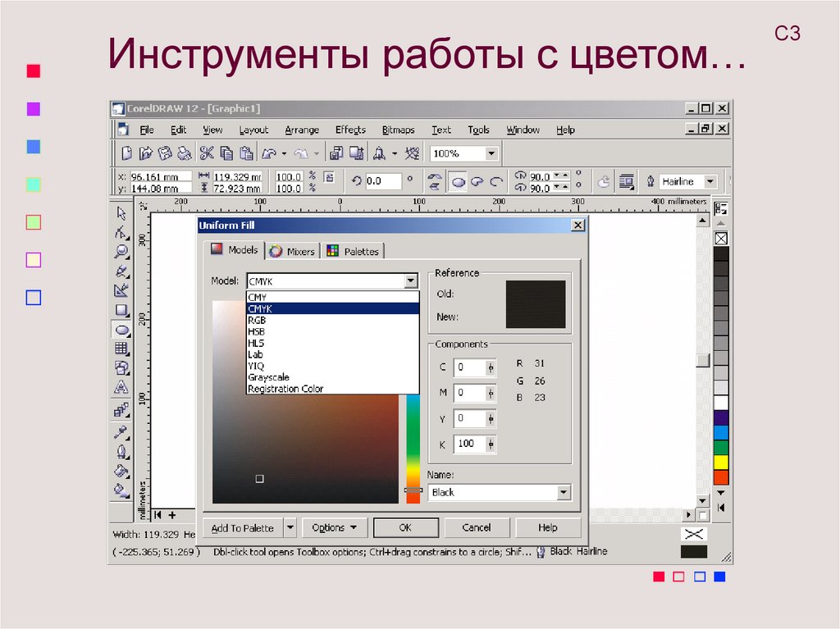The image size is (840, 629).
Task: Switch to the Palettes tab
Action: coord(354,251)
